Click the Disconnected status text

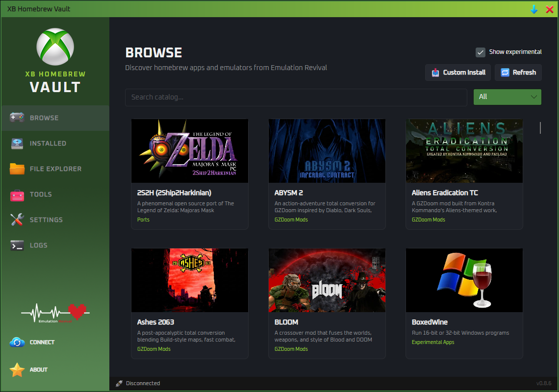143,384
